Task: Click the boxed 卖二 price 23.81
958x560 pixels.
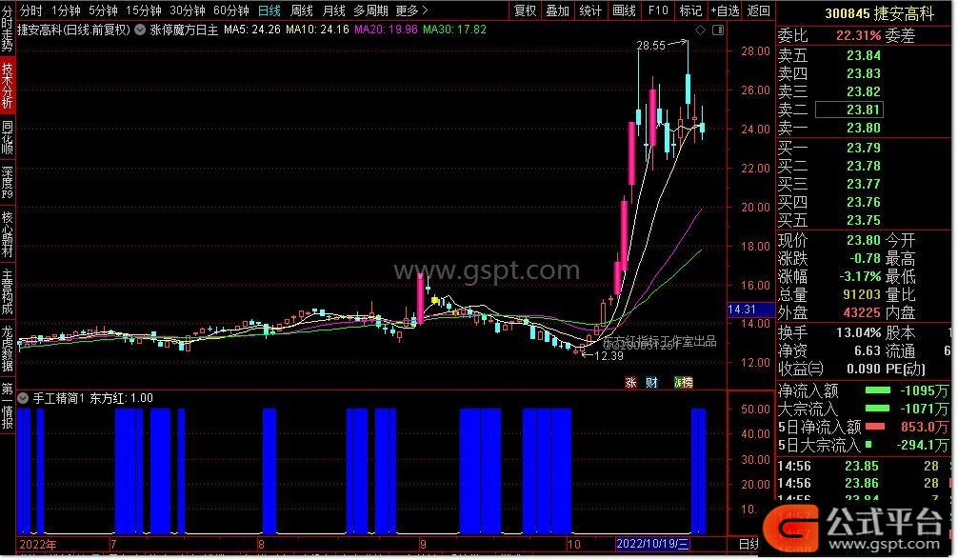Action: [849, 110]
